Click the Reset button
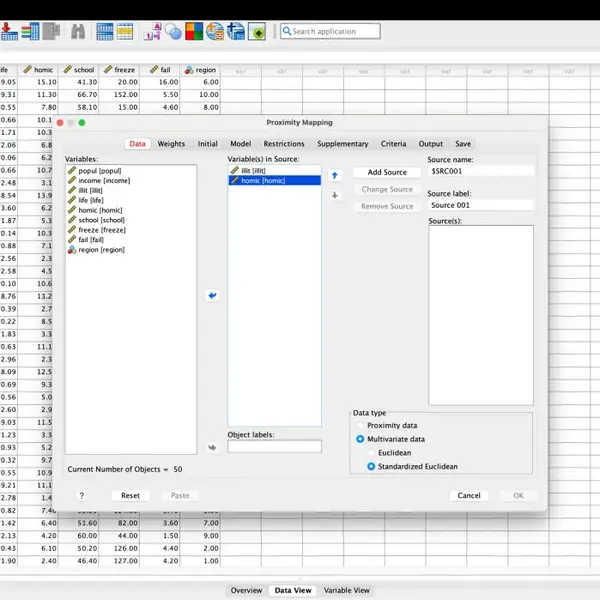The width and height of the screenshot is (600, 600). tap(130, 496)
